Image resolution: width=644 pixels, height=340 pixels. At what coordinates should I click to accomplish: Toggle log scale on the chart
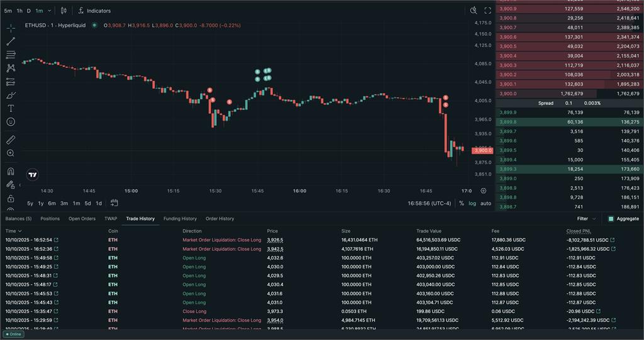pyautogui.click(x=472, y=204)
